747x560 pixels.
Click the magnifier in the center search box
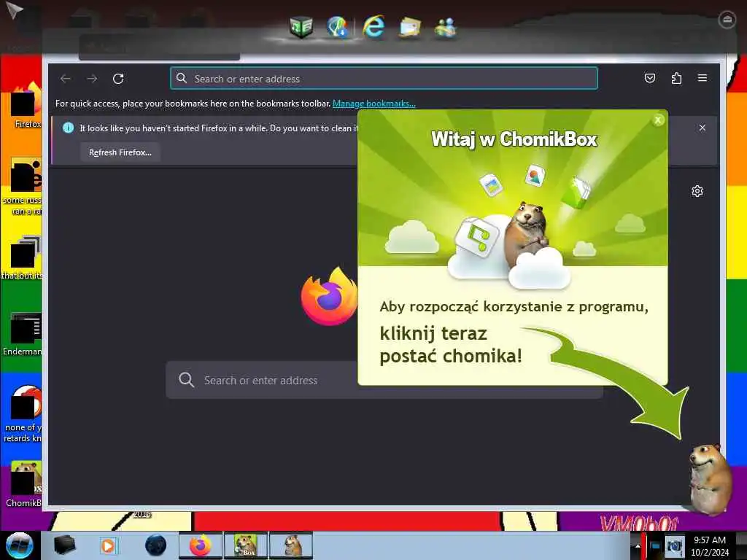tap(186, 380)
